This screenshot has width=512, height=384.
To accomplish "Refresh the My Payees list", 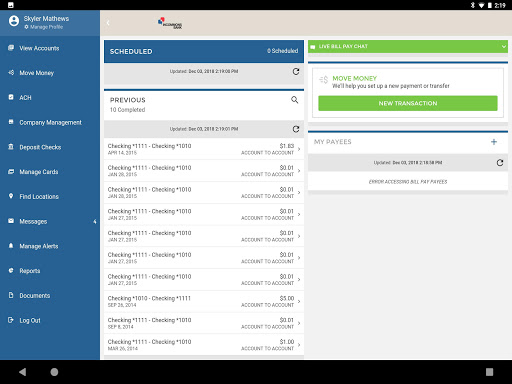I will 500,163.
